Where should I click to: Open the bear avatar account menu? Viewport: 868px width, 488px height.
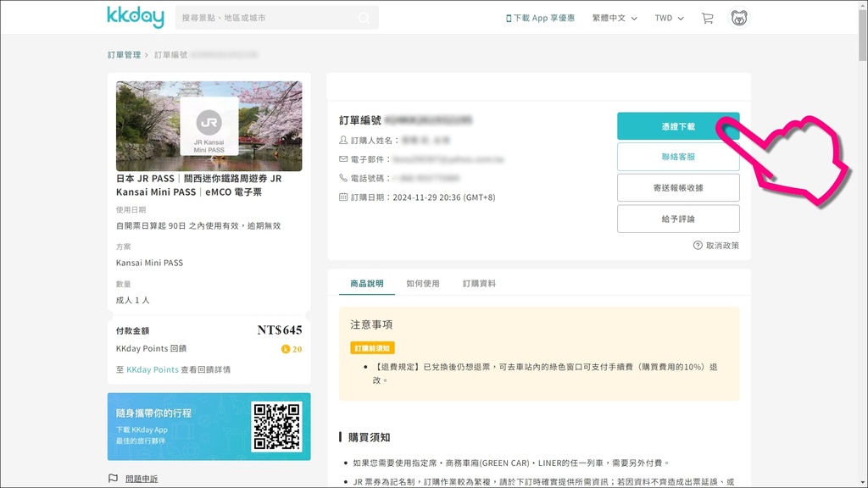click(739, 18)
